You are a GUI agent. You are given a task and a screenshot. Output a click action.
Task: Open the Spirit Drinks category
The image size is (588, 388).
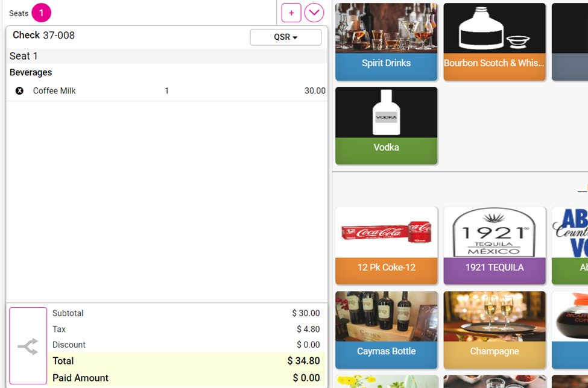tap(386, 42)
